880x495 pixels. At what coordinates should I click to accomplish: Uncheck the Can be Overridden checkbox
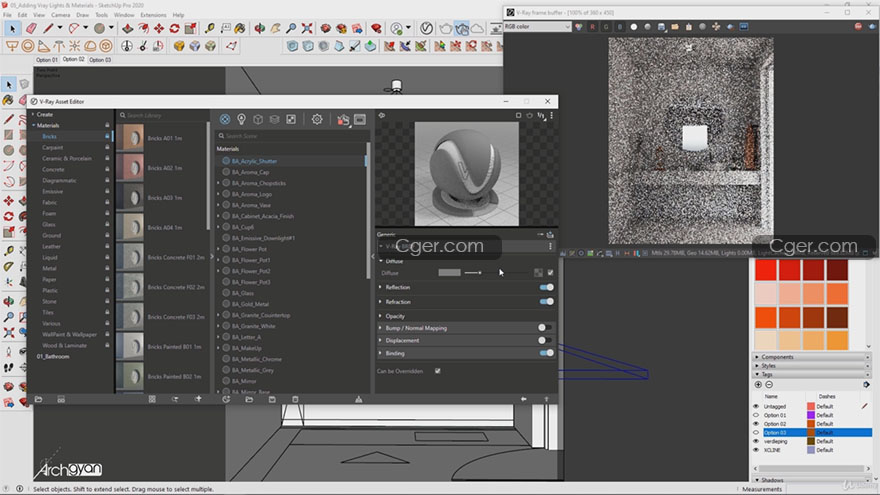[x=438, y=371]
